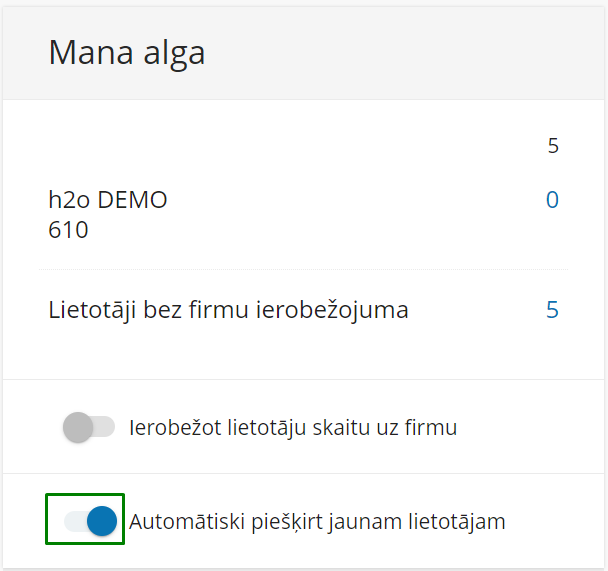
Task: Click the blue knob of the enabled toggle
Action: [x=102, y=521]
